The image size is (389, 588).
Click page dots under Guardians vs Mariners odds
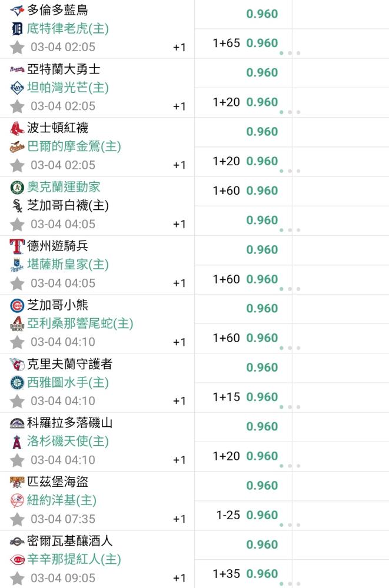pos(290,407)
